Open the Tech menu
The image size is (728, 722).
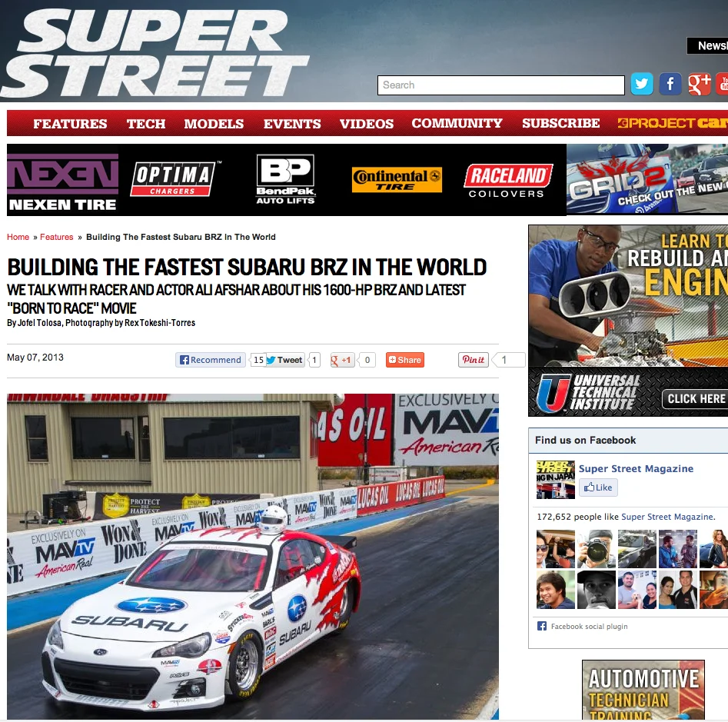point(146,124)
